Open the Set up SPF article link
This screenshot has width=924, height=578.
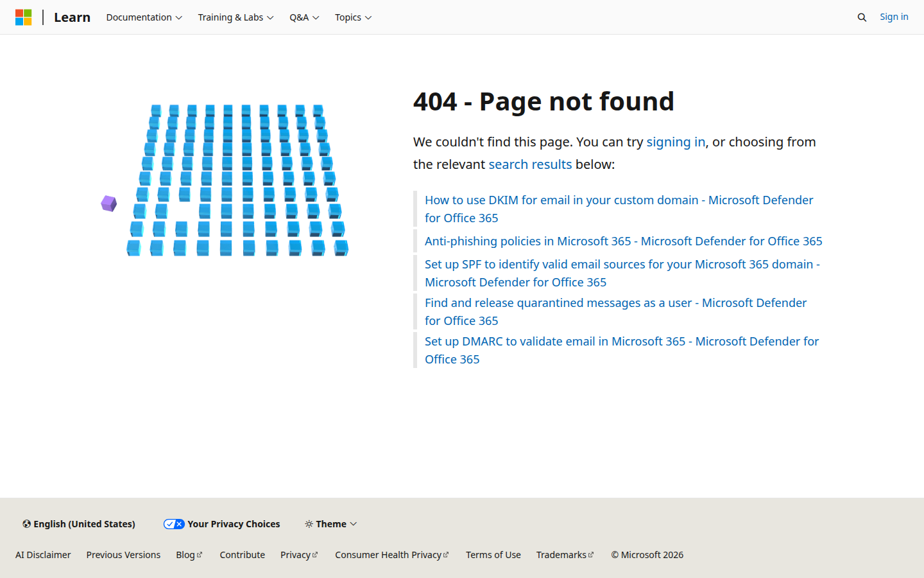click(x=622, y=273)
